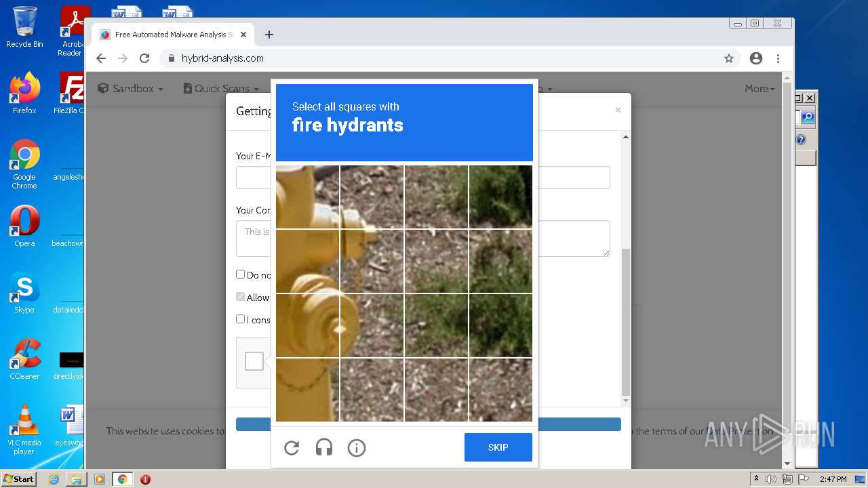Show hidden tray icons arrow
868x488 pixels.
point(757,479)
